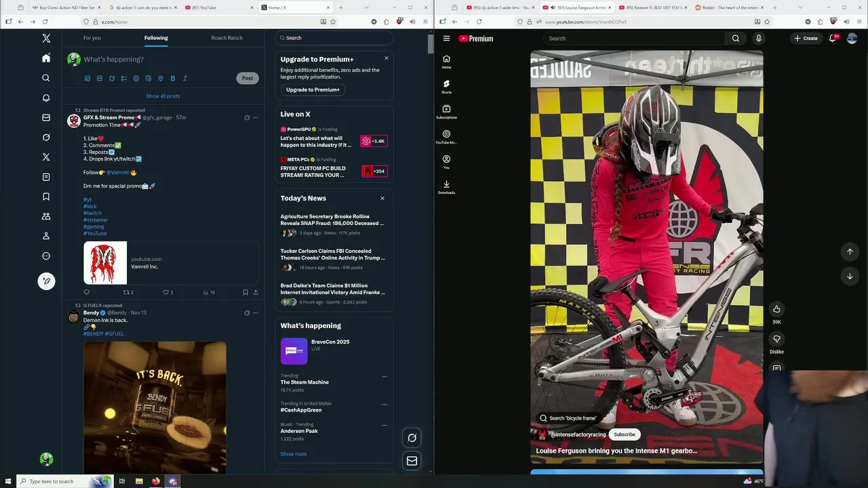This screenshot has width=868, height=488.
Task: Click the Post button
Action: click(x=248, y=78)
